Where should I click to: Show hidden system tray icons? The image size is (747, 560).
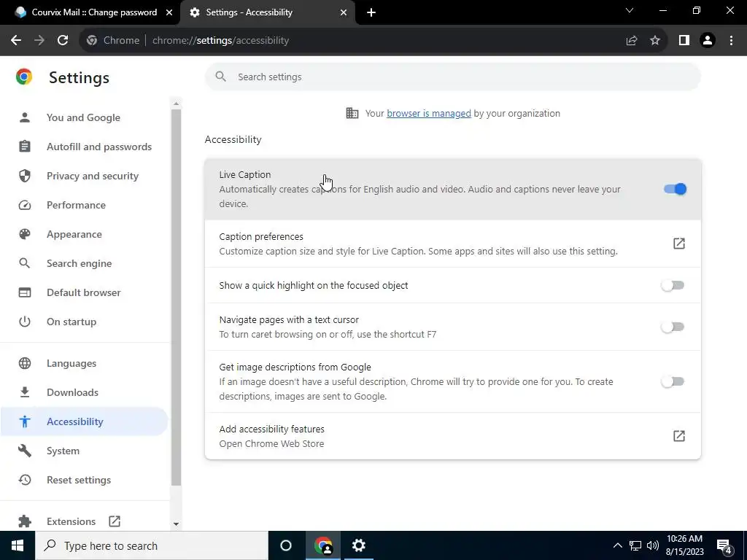[x=617, y=545]
